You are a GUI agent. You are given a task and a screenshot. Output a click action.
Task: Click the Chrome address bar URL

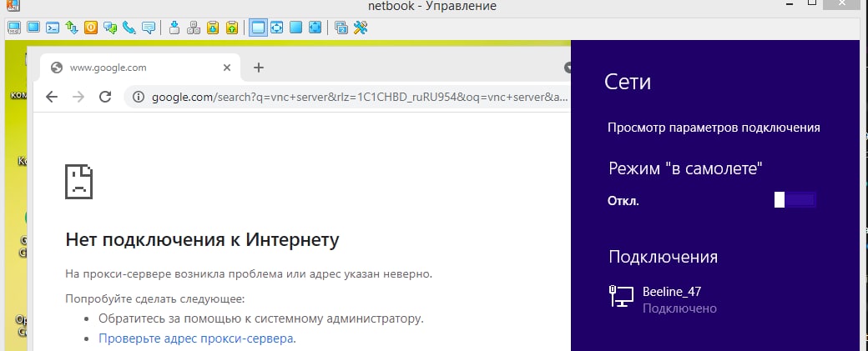pos(360,98)
